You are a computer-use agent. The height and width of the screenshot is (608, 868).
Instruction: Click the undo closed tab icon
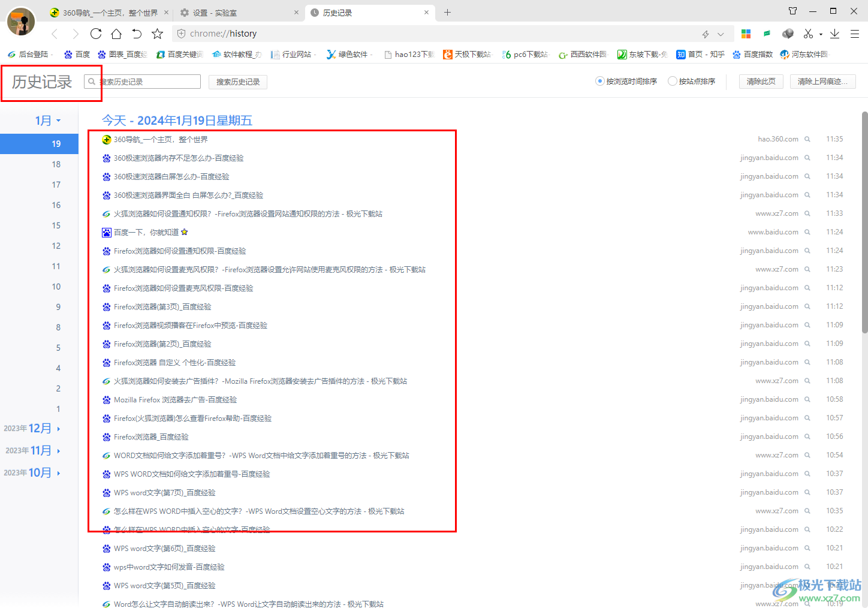137,34
